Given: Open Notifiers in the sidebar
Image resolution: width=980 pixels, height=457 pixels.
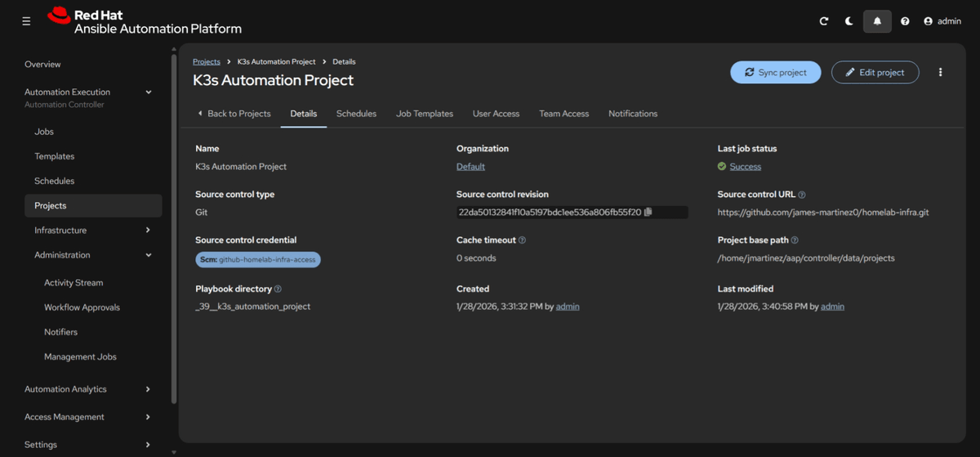Looking at the screenshot, I should [x=60, y=332].
